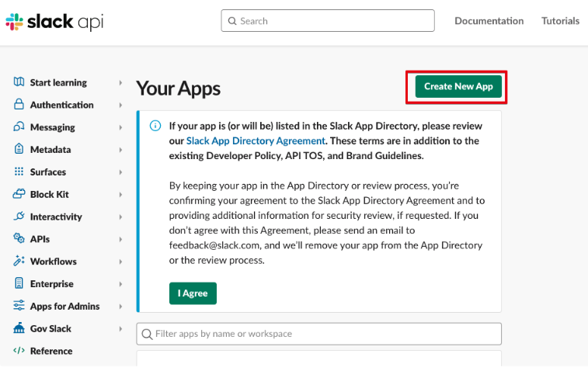Screen dimensions: 588x371
Task: Select Reference in sidebar
Action: [51, 351]
